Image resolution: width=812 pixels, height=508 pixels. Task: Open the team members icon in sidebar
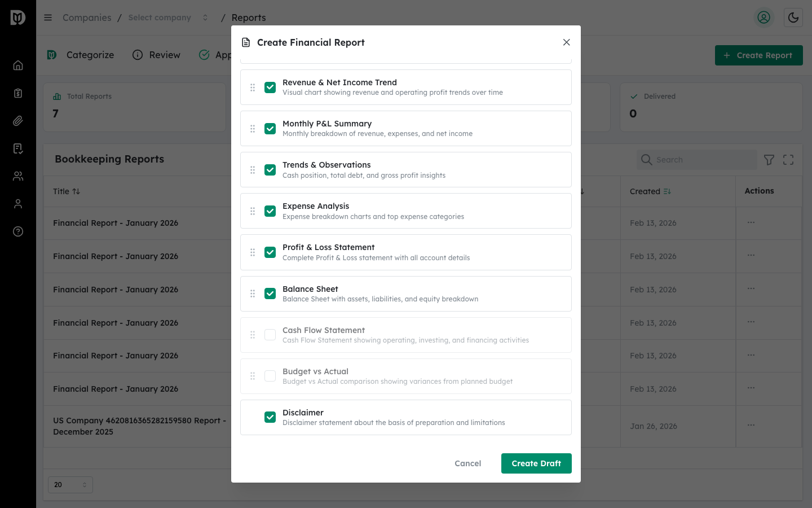[18, 176]
